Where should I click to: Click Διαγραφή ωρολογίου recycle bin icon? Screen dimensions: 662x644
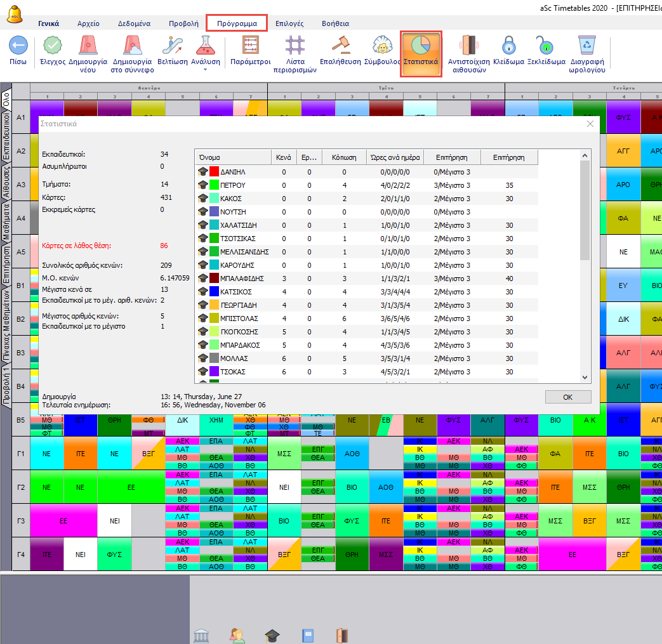[x=586, y=46]
